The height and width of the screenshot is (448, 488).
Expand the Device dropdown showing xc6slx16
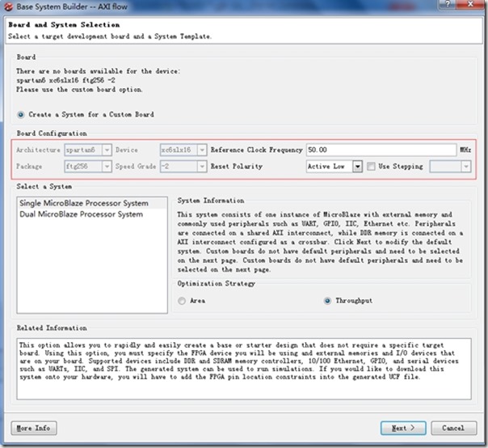coord(183,150)
